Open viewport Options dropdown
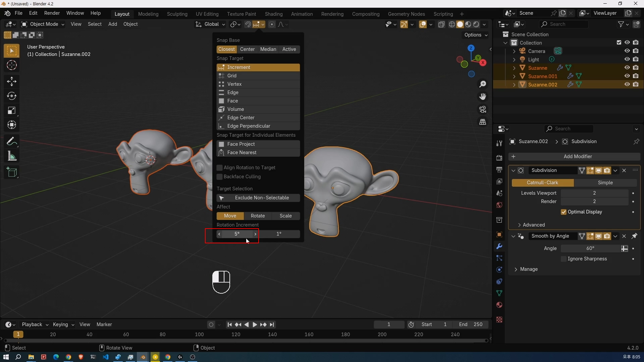Image resolution: width=644 pixels, height=362 pixels. 476,35
